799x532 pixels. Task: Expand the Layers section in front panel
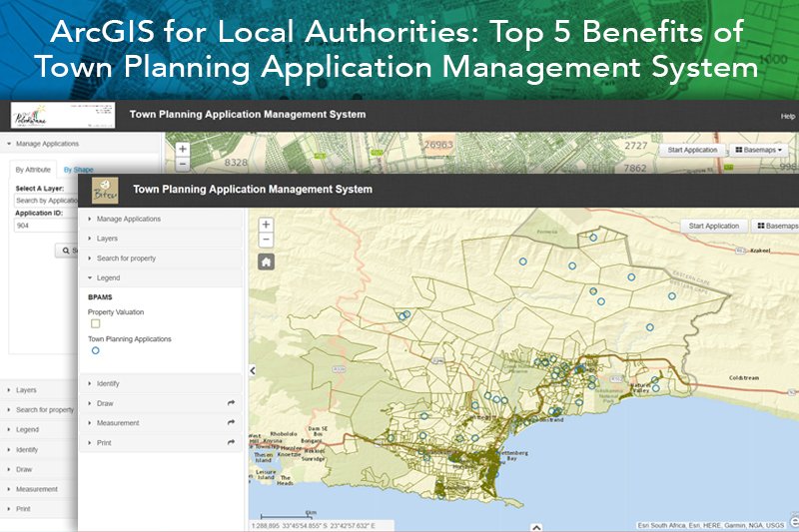pyautogui.click(x=161, y=239)
